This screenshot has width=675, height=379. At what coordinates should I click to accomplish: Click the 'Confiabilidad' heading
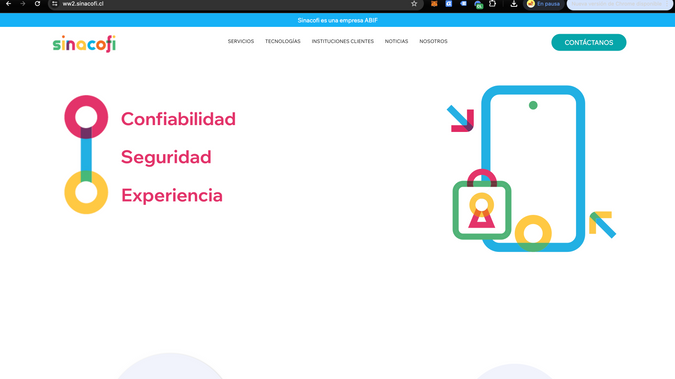178,119
